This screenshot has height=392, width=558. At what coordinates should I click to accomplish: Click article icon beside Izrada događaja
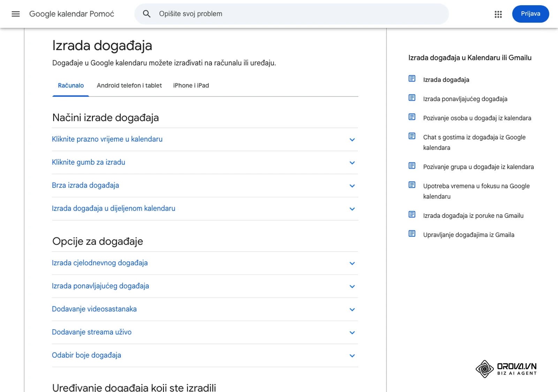(412, 79)
